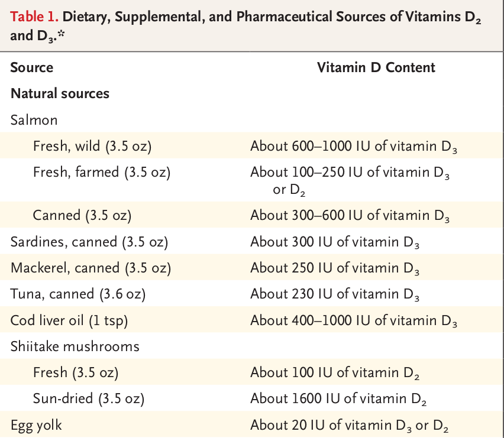Click the "Source" column header

(x=31, y=67)
